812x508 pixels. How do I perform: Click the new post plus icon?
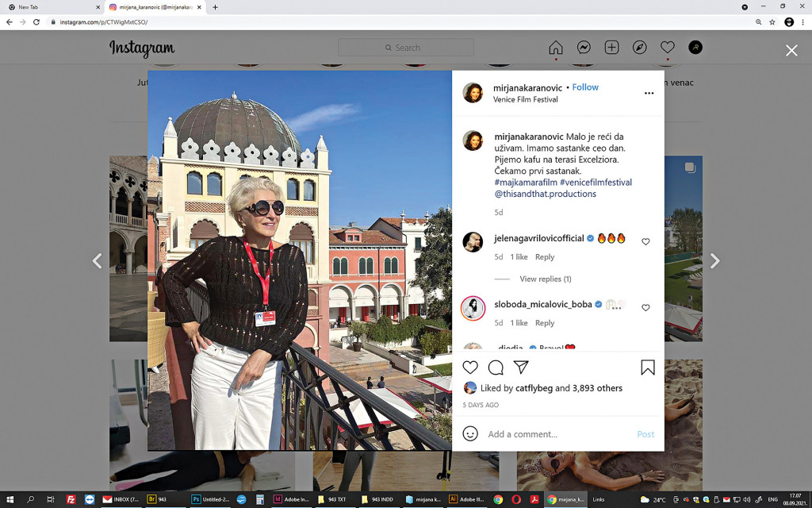(611, 48)
